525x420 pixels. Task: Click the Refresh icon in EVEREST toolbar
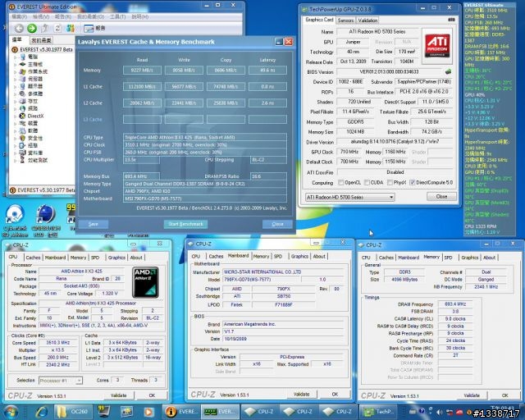[57, 29]
